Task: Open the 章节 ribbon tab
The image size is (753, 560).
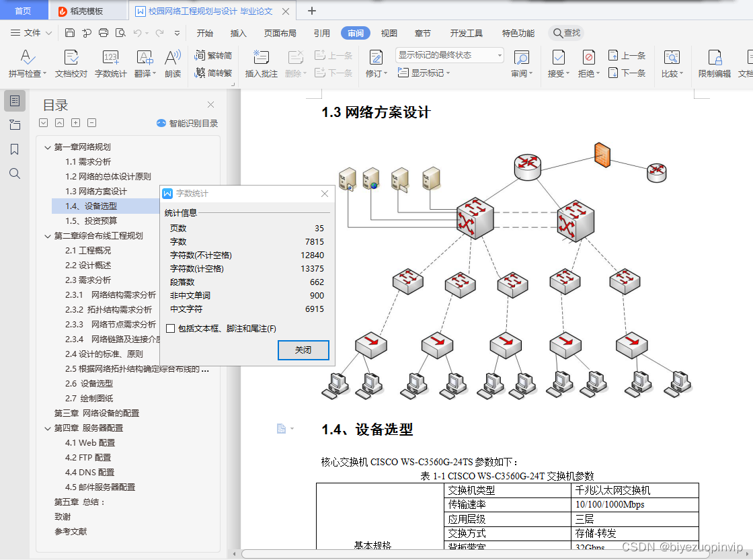Action: (x=423, y=33)
